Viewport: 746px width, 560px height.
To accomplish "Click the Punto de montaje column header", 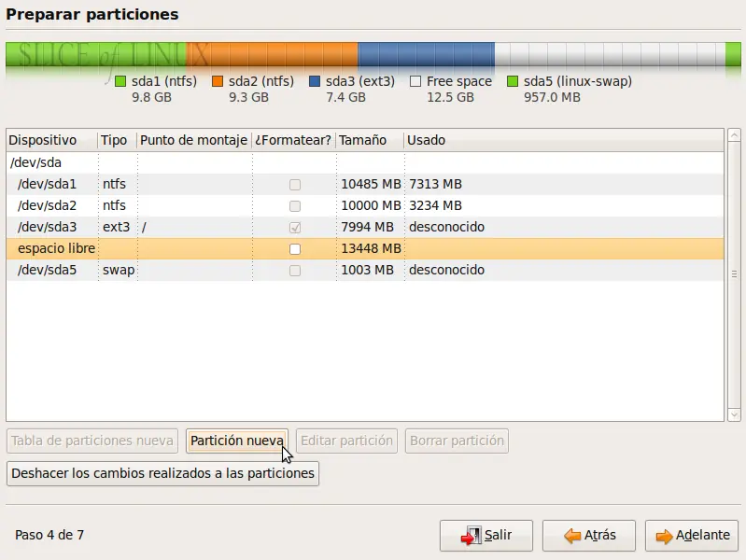I will pyautogui.click(x=194, y=140).
